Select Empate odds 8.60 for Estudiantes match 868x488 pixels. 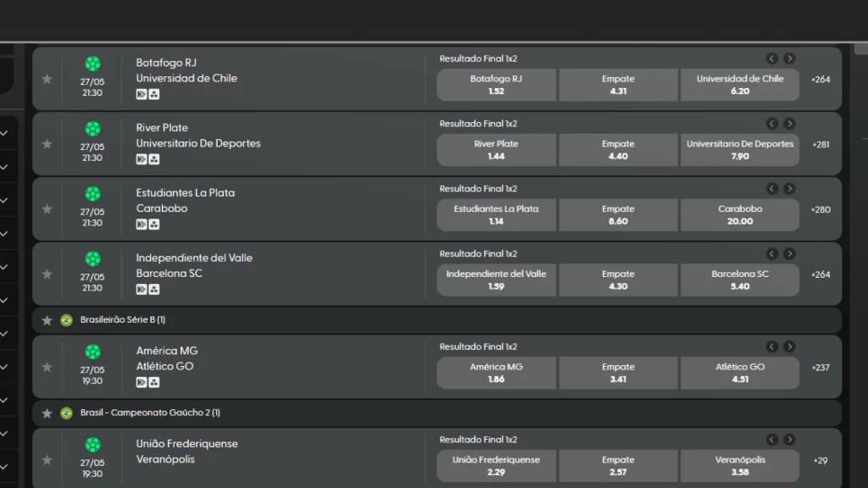618,214
